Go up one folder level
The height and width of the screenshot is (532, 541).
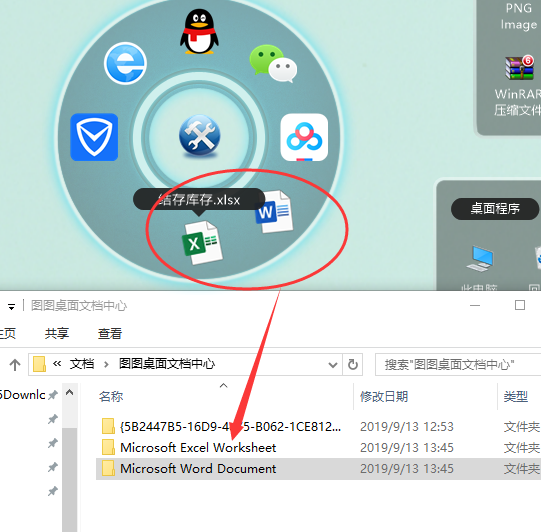pyautogui.click(x=15, y=365)
